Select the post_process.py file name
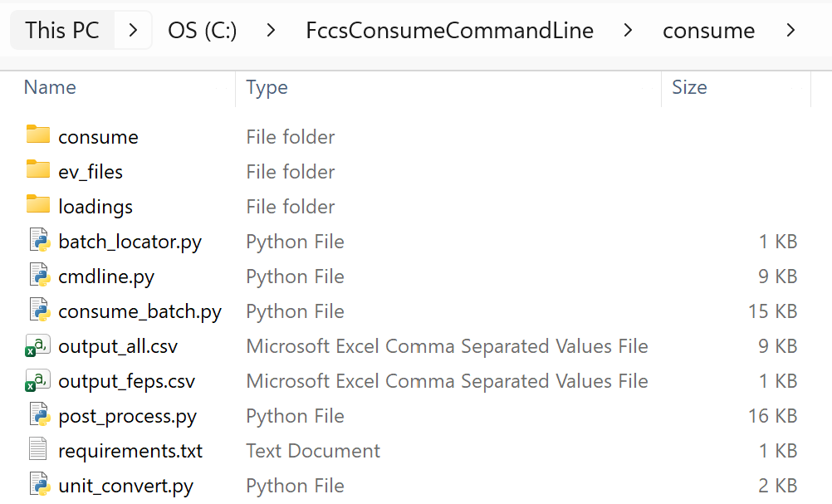Image resolution: width=832 pixels, height=504 pixels. click(127, 416)
